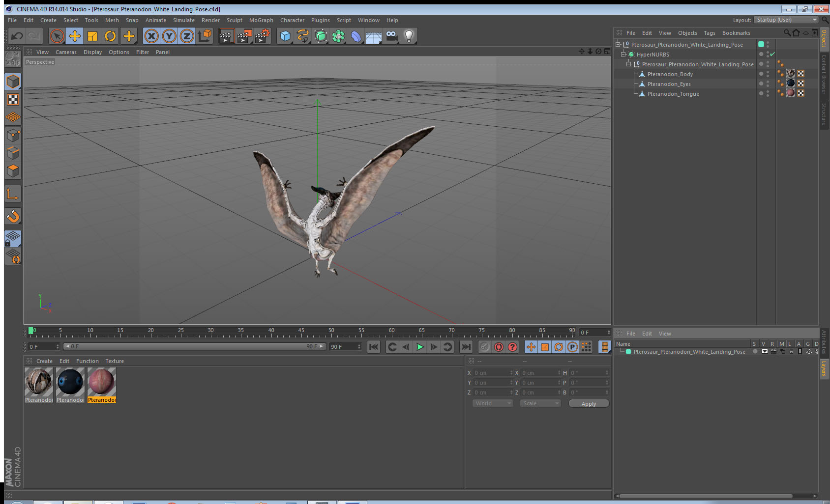Open the spline pen tools
The height and width of the screenshot is (504, 830).
[x=303, y=36]
